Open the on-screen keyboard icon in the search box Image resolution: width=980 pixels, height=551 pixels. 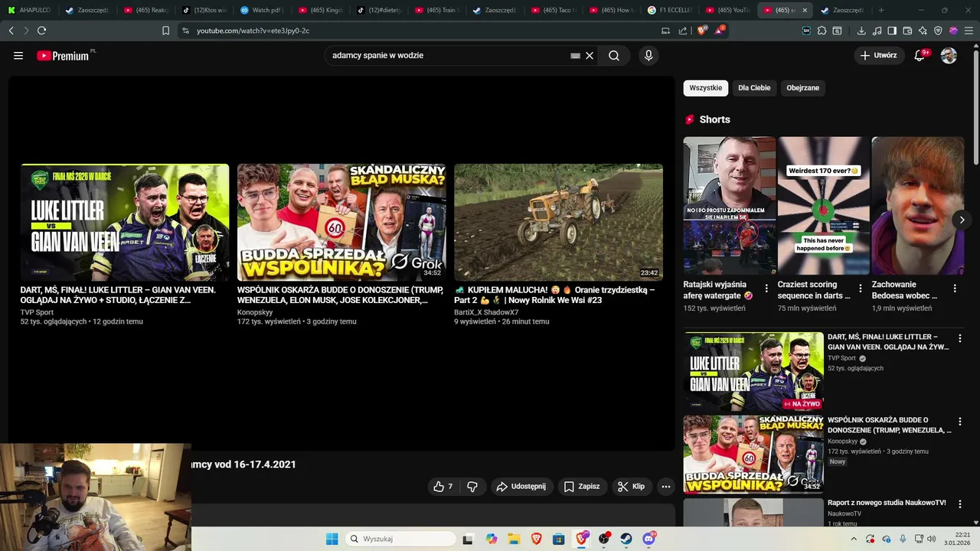coord(575,56)
